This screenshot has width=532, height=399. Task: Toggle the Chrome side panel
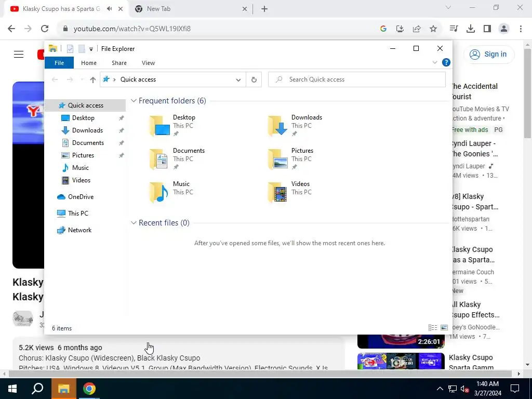pyautogui.click(x=487, y=29)
